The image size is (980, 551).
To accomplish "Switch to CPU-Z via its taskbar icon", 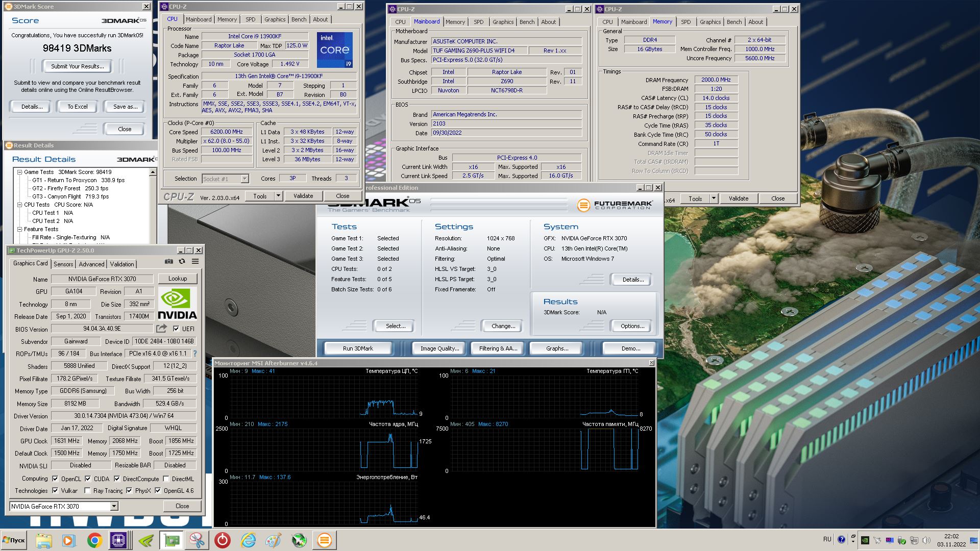I will [119, 540].
